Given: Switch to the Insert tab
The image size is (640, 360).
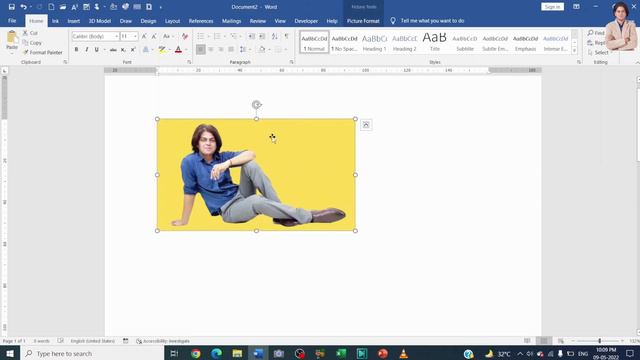Looking at the screenshot, I should click(73, 21).
